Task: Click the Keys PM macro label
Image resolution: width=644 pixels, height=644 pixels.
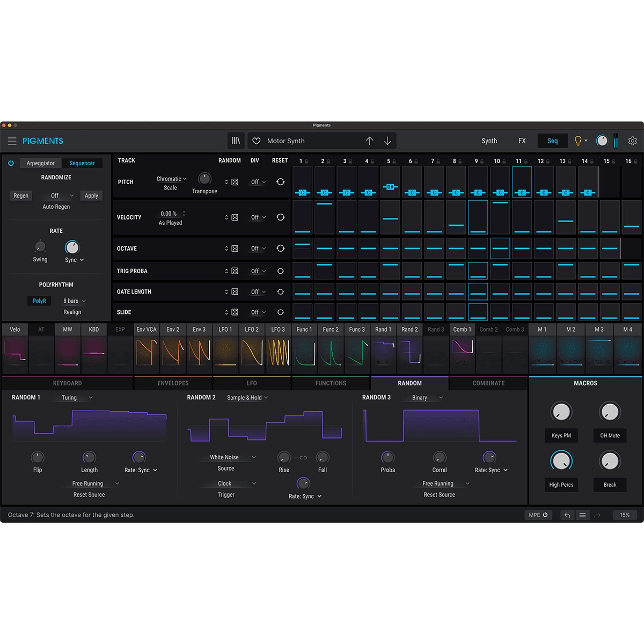Action: click(x=561, y=436)
